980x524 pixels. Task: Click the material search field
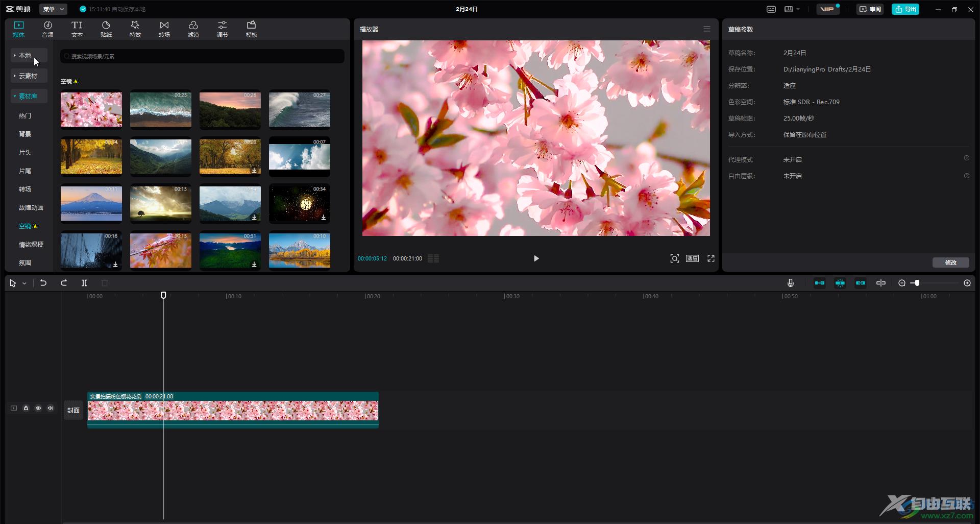202,56
